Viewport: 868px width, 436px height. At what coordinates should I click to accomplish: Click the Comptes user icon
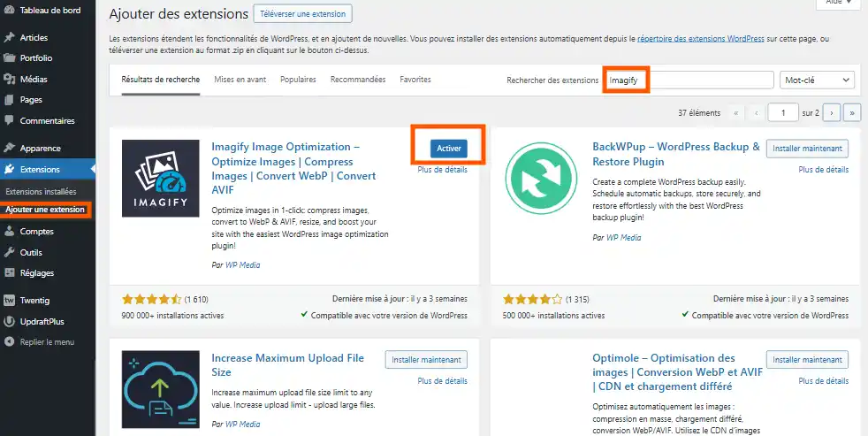[x=9, y=232]
